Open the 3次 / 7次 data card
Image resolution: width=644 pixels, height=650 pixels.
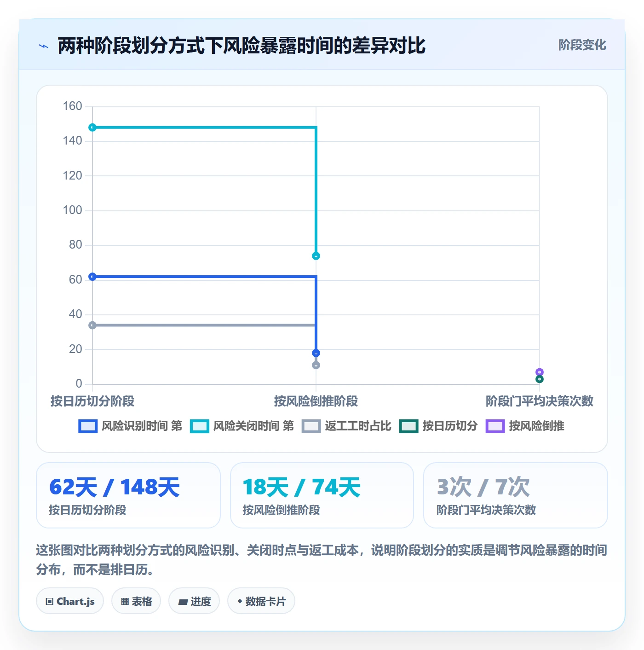point(516,495)
